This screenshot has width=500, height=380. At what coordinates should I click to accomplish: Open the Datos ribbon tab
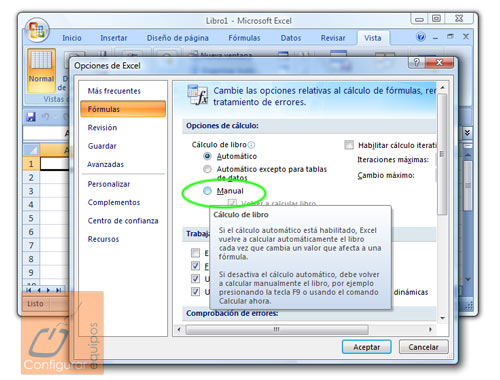pos(291,38)
